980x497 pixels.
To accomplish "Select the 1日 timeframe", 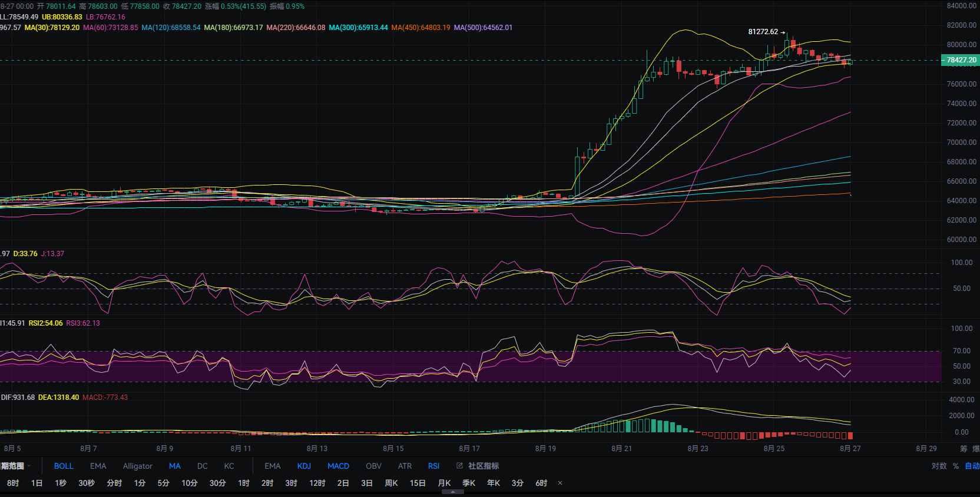I will [x=37, y=483].
